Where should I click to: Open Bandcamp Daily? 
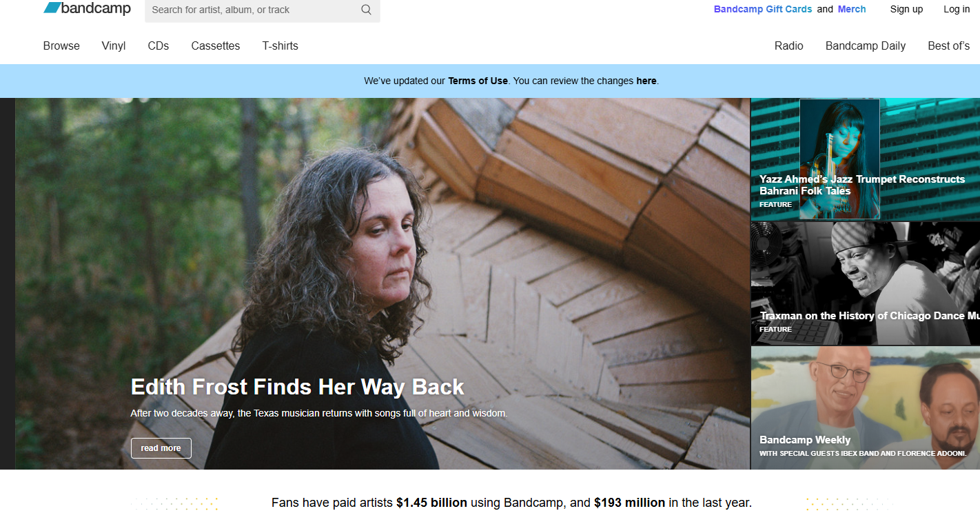[x=866, y=46]
